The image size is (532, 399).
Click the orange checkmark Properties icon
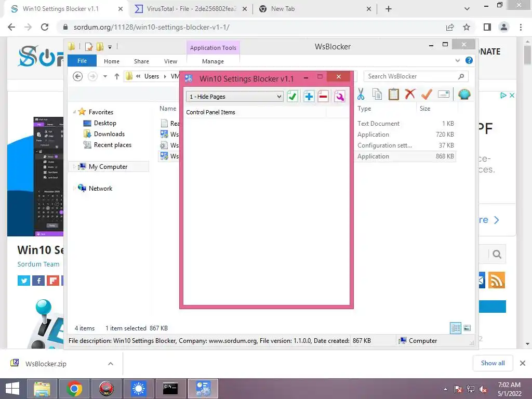427,94
